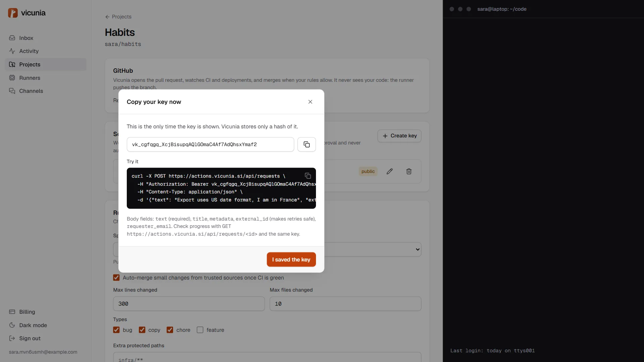Toggle Dark mode in the sidebar

coord(46,325)
